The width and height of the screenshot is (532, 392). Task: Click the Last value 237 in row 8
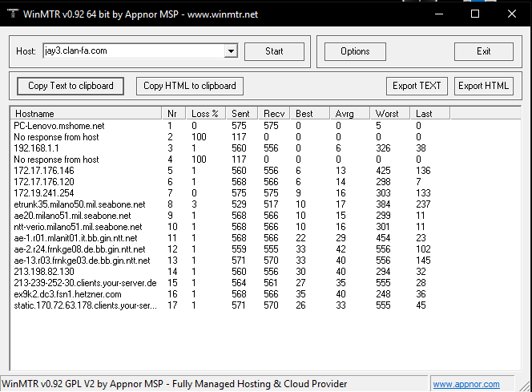click(423, 204)
